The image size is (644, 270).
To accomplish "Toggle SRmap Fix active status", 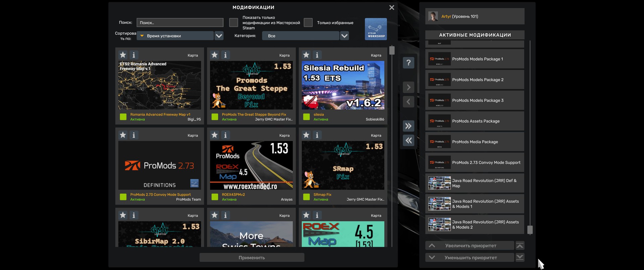I will point(306,197).
